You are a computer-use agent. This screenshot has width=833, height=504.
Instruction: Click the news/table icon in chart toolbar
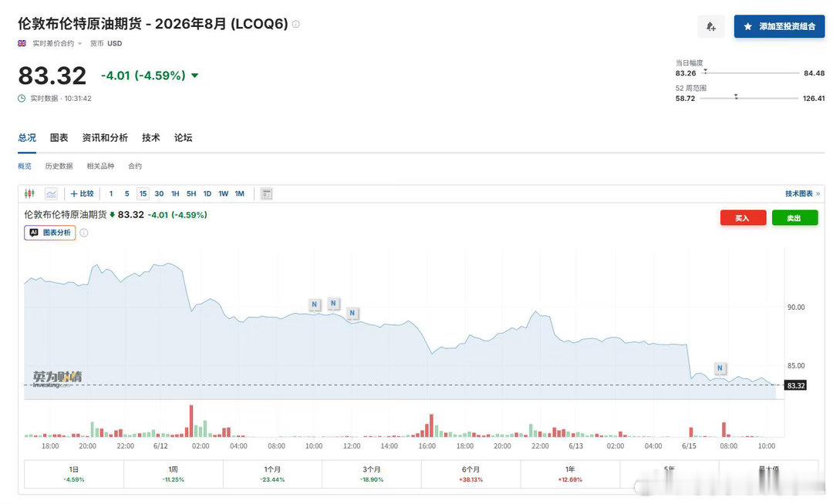click(x=267, y=193)
